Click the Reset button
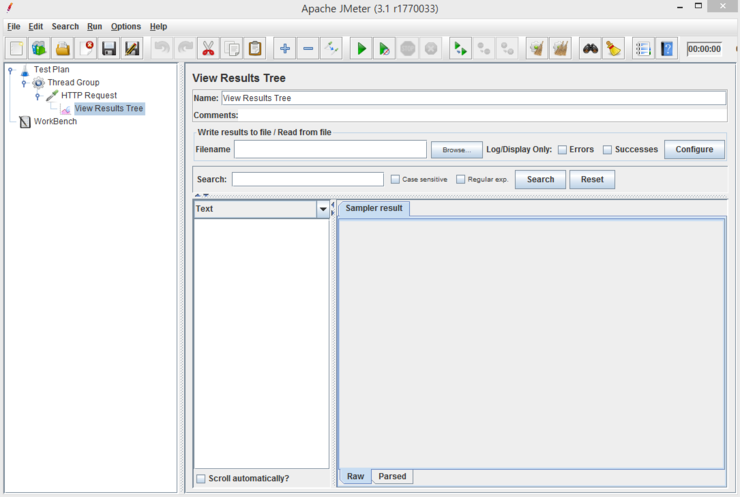740x497 pixels. pos(592,179)
